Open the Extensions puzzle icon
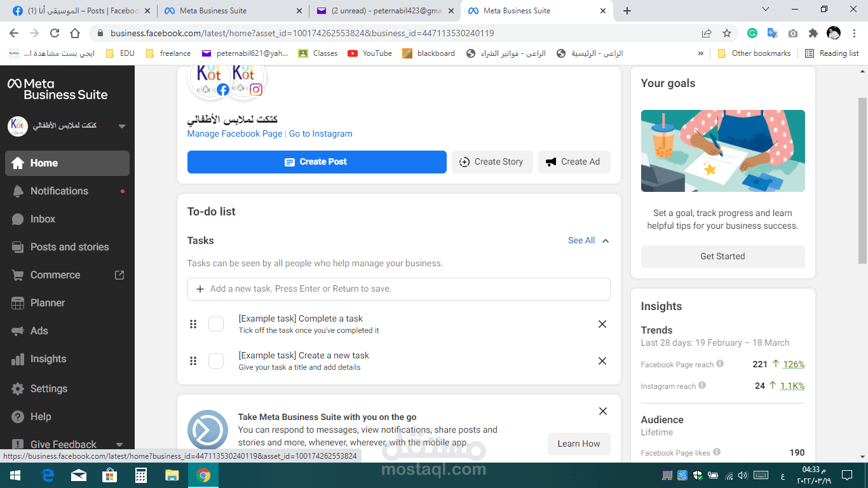The height and width of the screenshot is (488, 868). pos(813,33)
